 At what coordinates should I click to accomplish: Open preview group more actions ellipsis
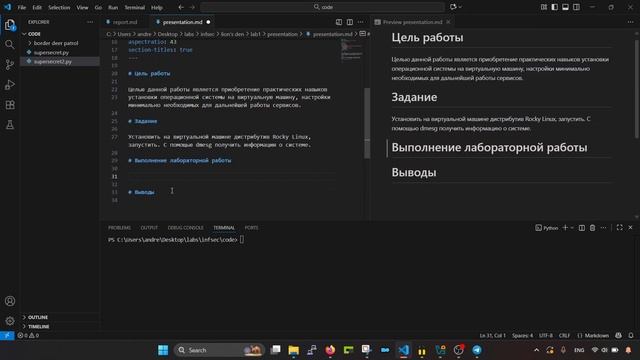tap(631, 22)
